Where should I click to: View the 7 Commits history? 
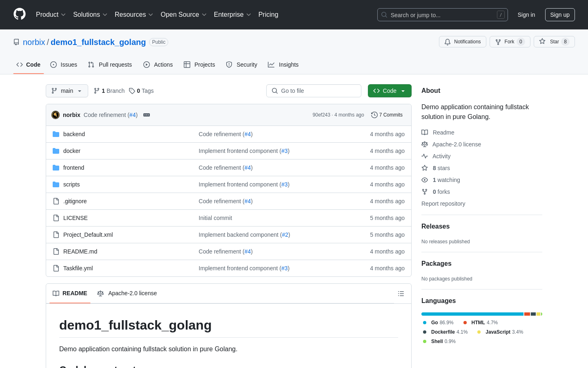[x=387, y=115]
